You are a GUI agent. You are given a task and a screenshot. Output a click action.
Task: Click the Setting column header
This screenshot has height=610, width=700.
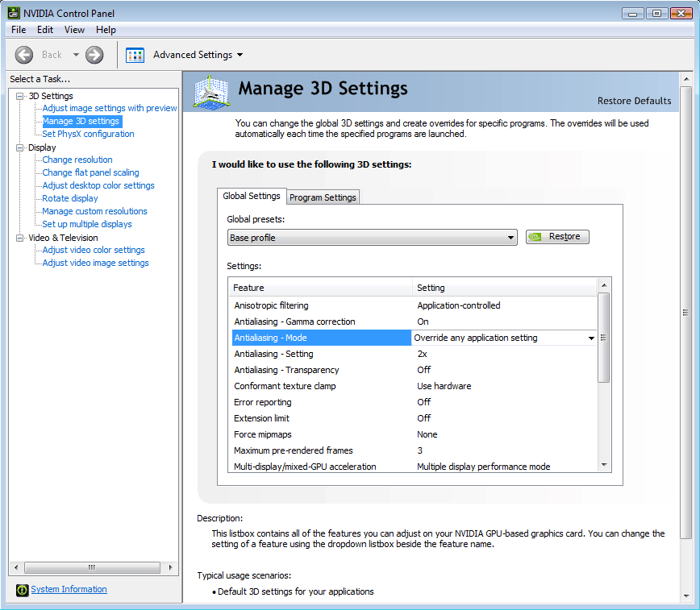505,288
